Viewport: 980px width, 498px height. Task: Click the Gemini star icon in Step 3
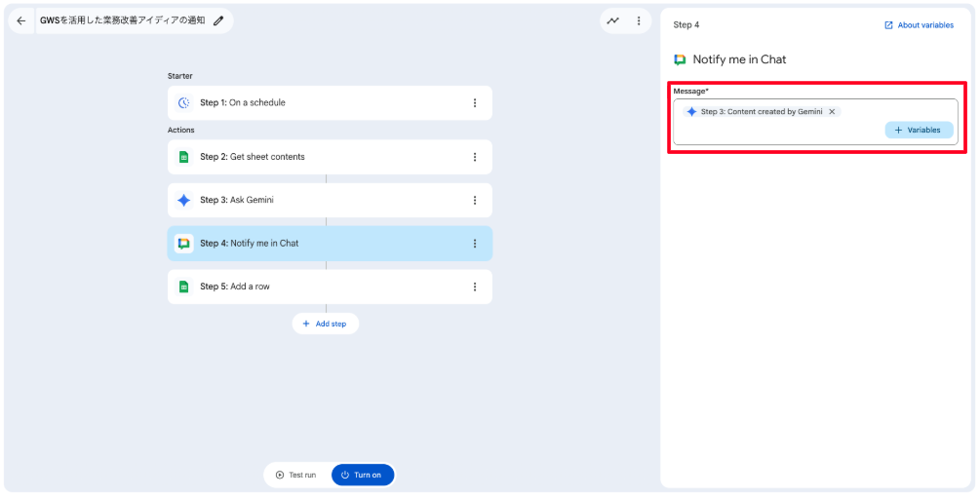tap(183, 201)
